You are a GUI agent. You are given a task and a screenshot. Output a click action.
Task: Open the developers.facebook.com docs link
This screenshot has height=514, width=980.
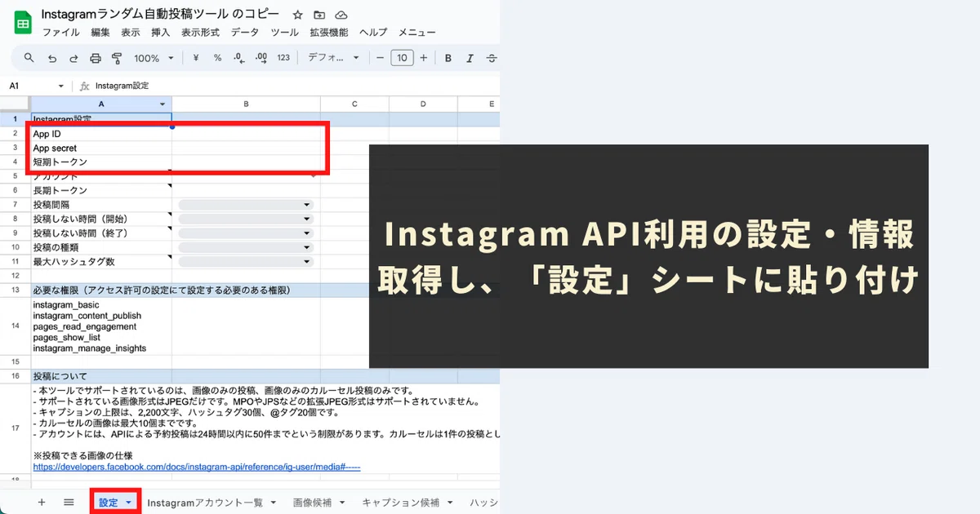tap(197, 467)
